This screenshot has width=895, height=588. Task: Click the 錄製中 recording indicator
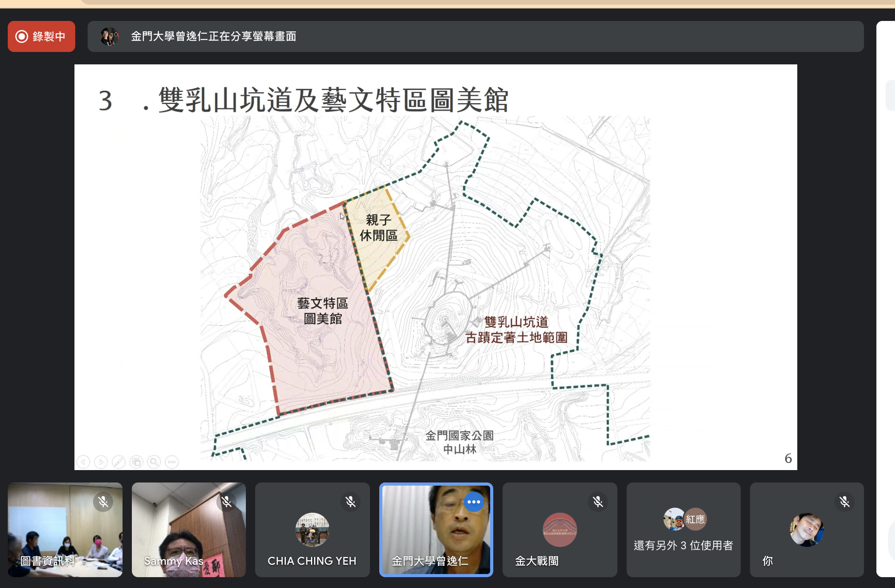(x=41, y=36)
